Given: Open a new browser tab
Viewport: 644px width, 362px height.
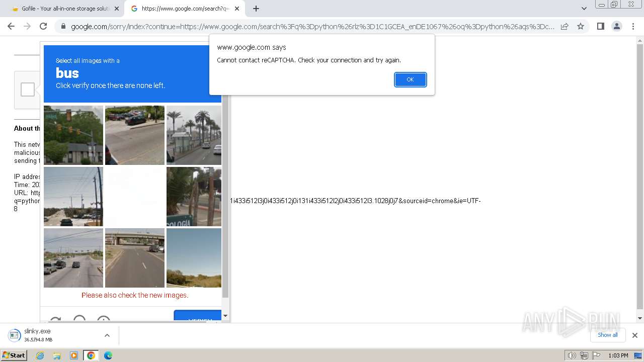Looking at the screenshot, I should pos(256,9).
